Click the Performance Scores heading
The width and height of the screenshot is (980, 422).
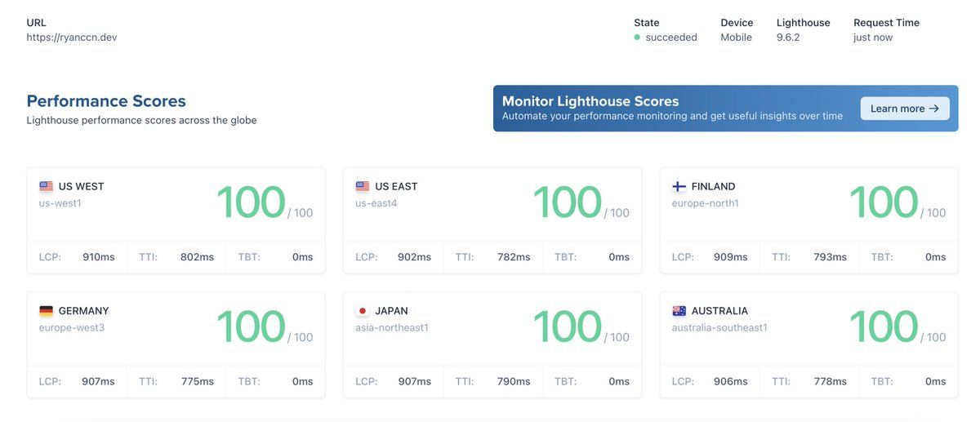coord(106,101)
